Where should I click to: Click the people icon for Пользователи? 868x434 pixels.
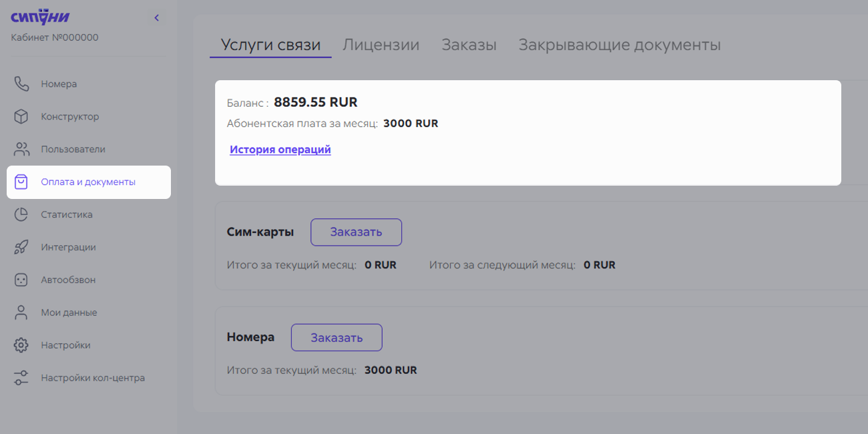pyautogui.click(x=21, y=150)
